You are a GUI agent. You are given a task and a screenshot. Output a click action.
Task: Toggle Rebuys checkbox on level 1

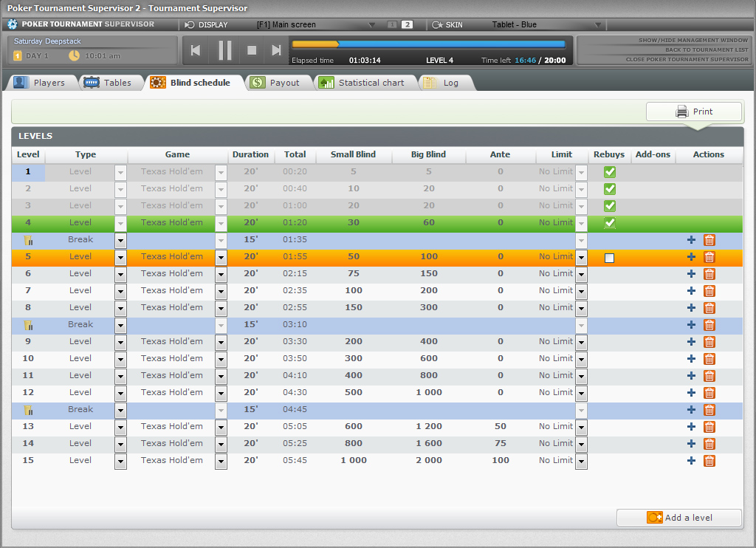pyautogui.click(x=610, y=172)
